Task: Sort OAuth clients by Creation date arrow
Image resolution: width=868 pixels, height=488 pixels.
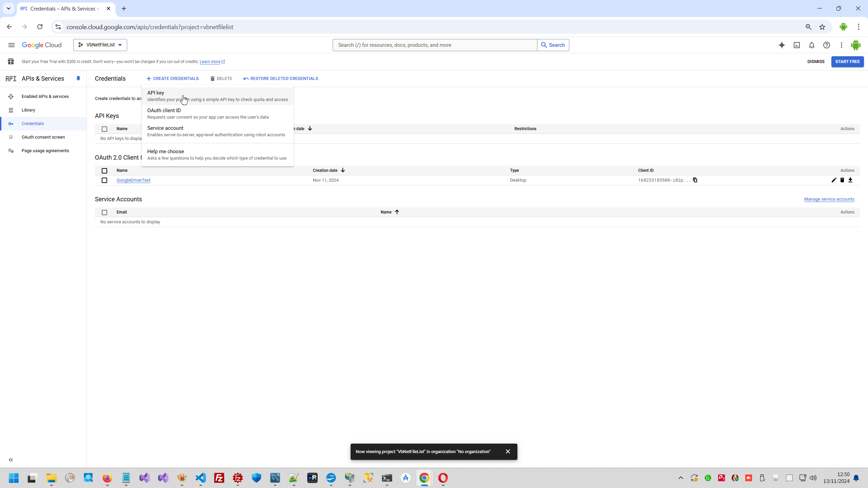Action: [343, 170]
